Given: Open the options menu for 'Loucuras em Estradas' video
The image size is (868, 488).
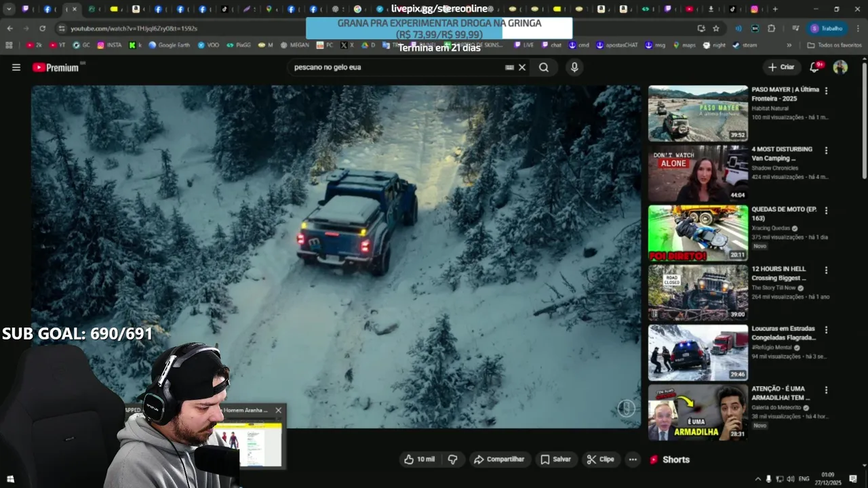Looking at the screenshot, I should point(826,329).
